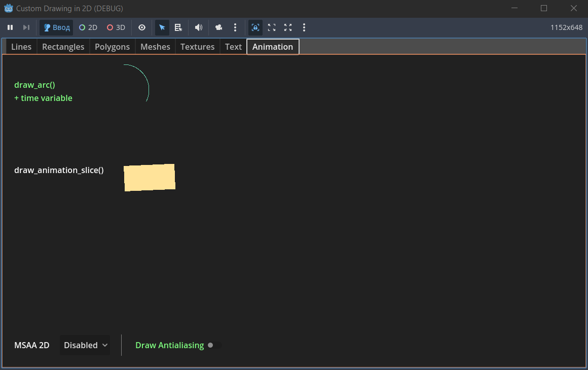The height and width of the screenshot is (370, 588).
Task: Click the expand-to-fullscreen arrows icon
Action: pyautogui.click(x=288, y=27)
